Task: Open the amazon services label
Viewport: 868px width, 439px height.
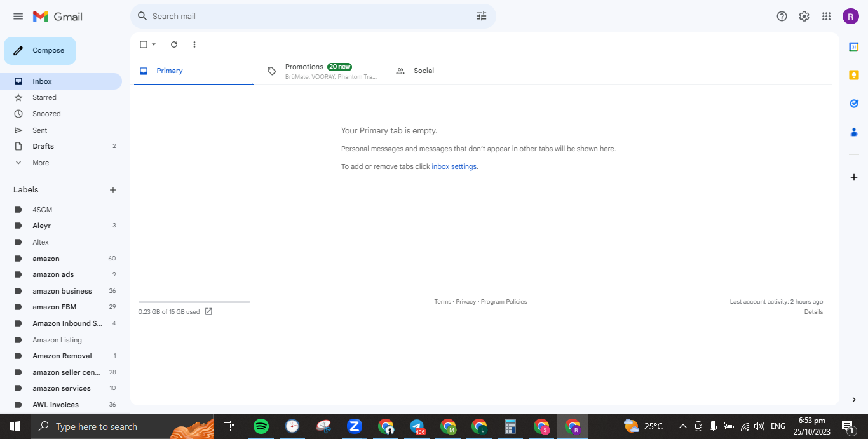Action: click(61, 388)
